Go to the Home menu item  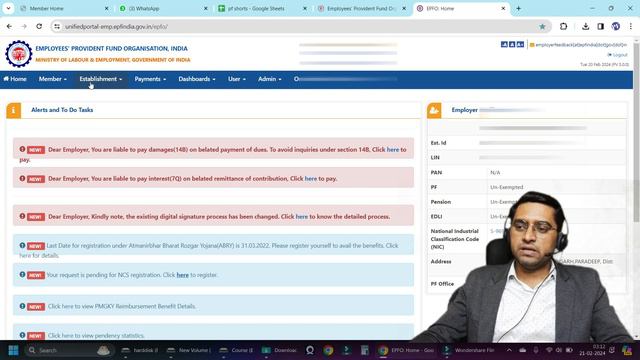point(15,79)
